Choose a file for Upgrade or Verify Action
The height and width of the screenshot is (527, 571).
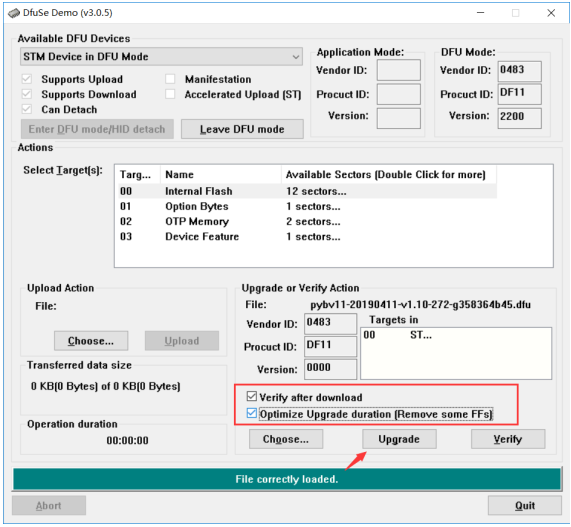point(286,439)
